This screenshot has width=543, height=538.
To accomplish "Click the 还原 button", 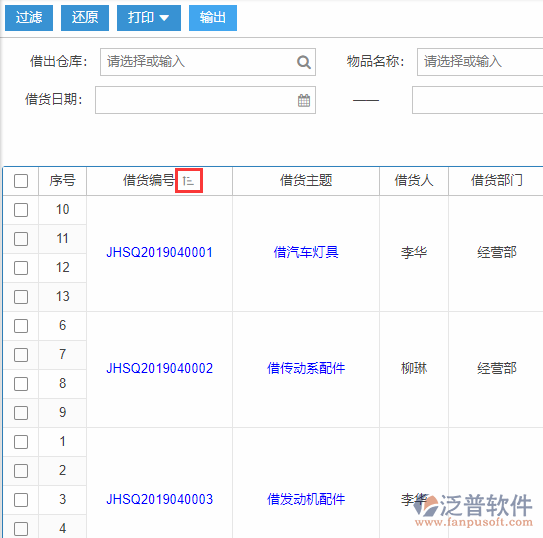I will click(85, 18).
